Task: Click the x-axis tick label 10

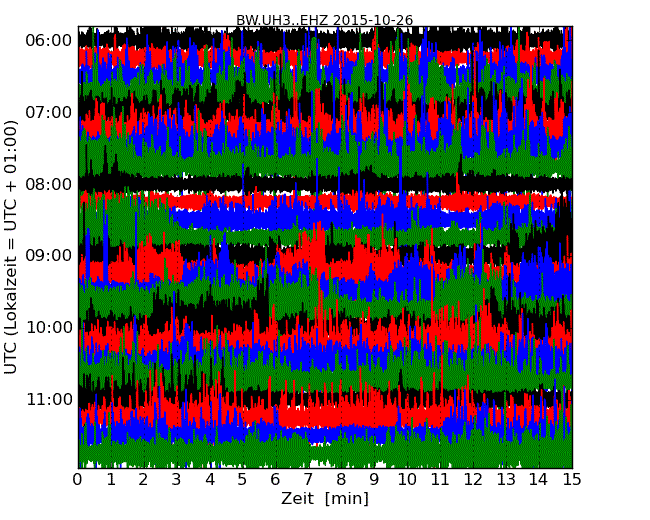Action: pyautogui.click(x=407, y=479)
